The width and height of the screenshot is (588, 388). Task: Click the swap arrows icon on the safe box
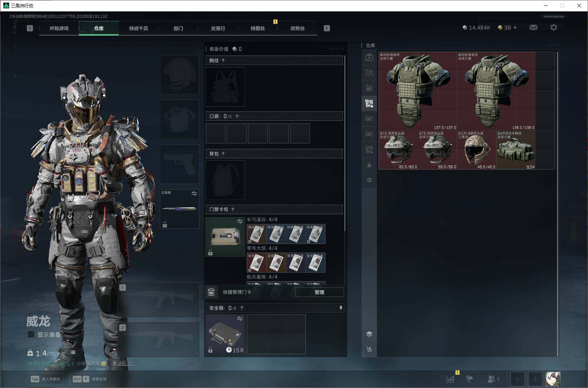(240, 319)
